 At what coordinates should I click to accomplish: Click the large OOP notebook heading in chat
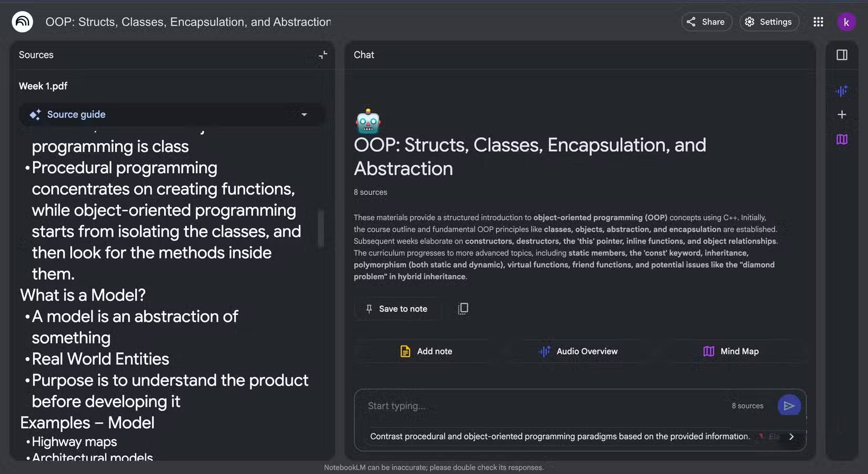pyautogui.click(x=530, y=157)
